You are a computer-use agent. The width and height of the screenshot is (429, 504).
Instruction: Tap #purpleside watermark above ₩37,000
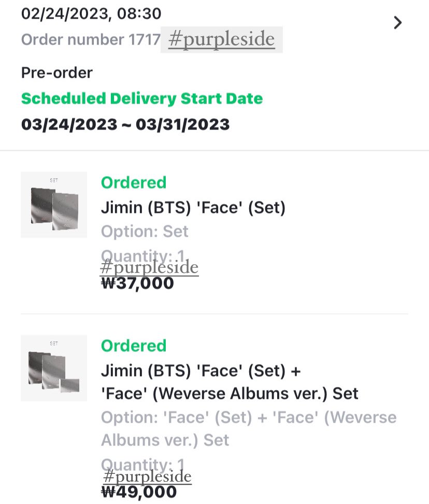[x=149, y=267]
